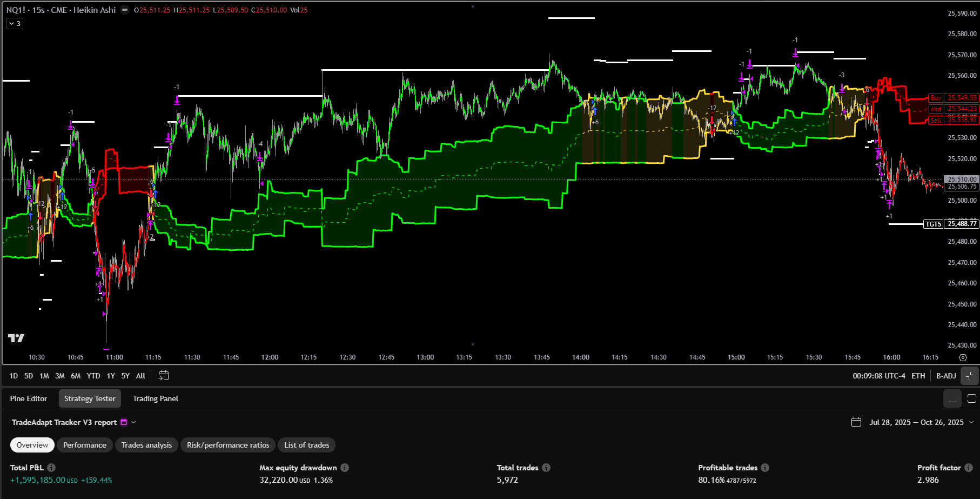The height and width of the screenshot is (499, 980).
Task: Click the purple calendar icon beside report title
Action: [x=124, y=422]
